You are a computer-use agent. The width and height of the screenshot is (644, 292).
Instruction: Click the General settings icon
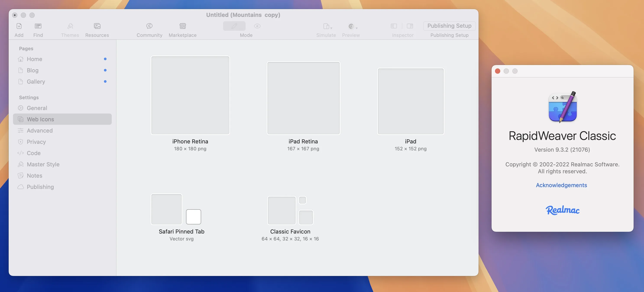point(21,108)
